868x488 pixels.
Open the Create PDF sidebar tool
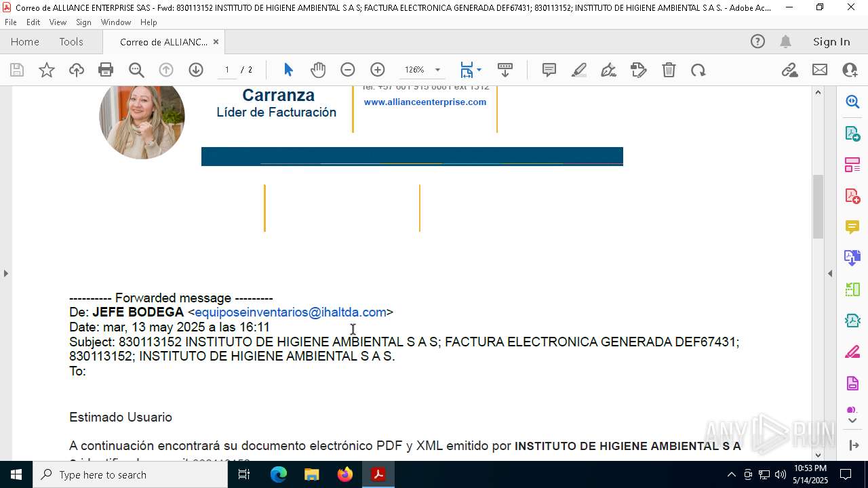[x=852, y=196]
